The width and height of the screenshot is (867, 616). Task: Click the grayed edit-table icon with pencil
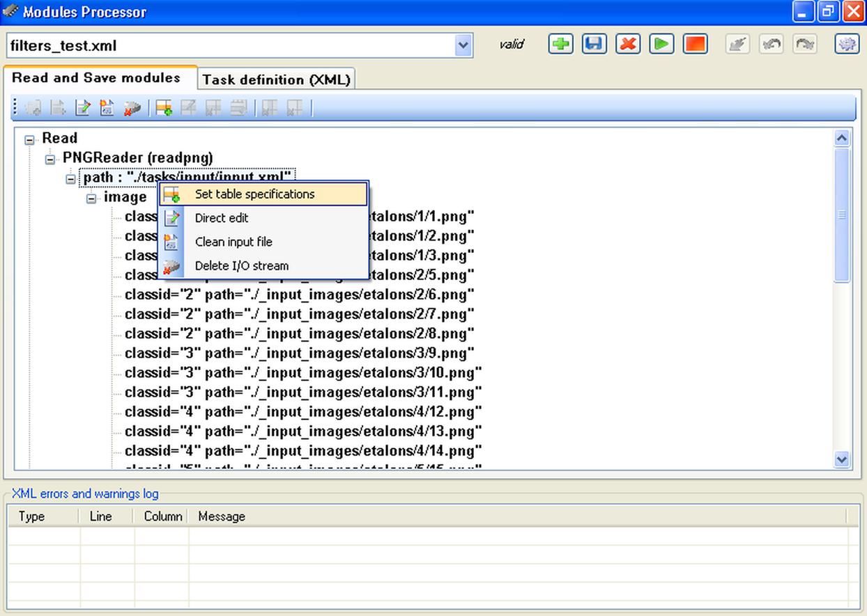(188, 108)
